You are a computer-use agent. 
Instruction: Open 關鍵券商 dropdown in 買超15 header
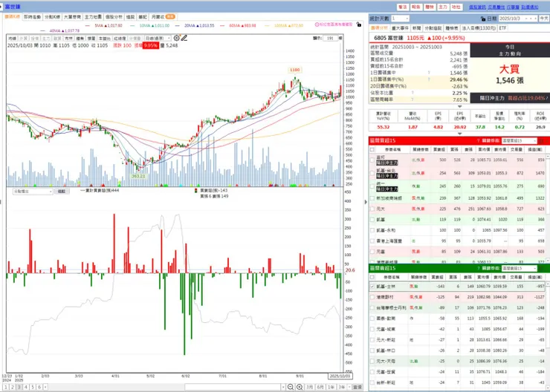pos(519,141)
